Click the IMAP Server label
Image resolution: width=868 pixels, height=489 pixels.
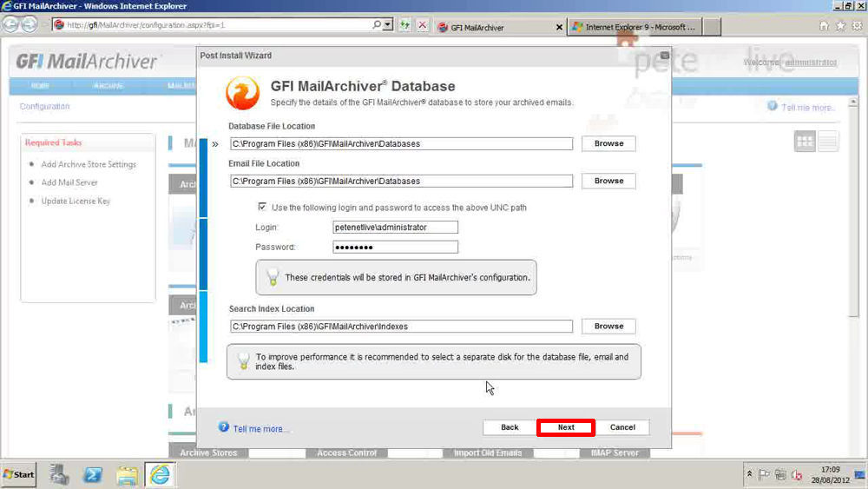615,453
